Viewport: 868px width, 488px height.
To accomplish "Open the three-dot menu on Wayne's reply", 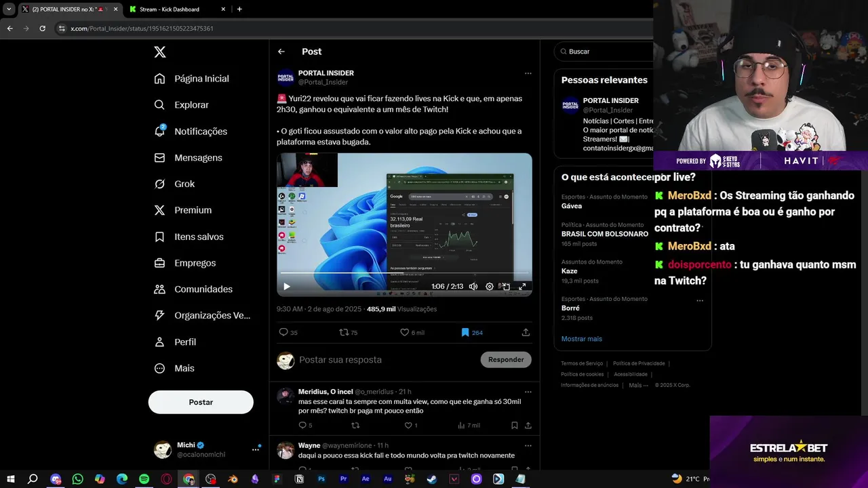I will click(528, 446).
